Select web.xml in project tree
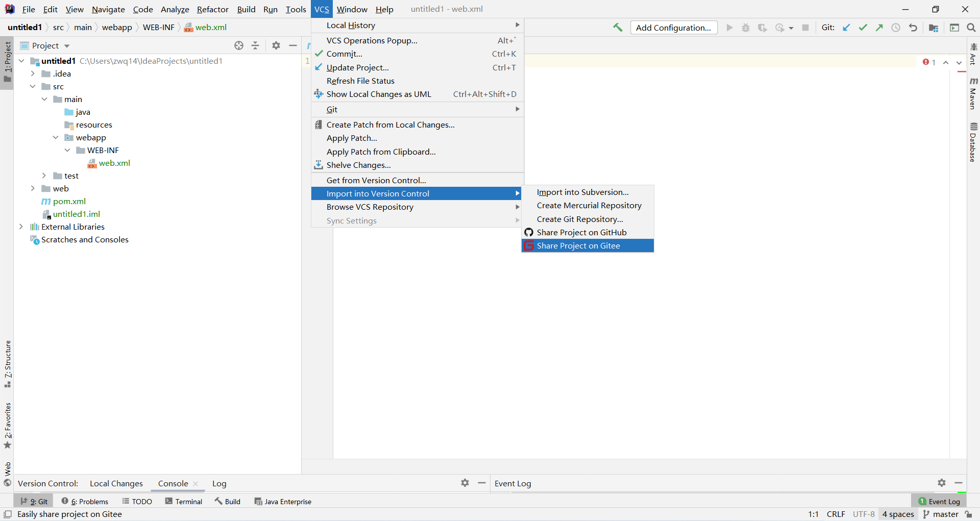This screenshot has height=521, width=980. point(114,163)
